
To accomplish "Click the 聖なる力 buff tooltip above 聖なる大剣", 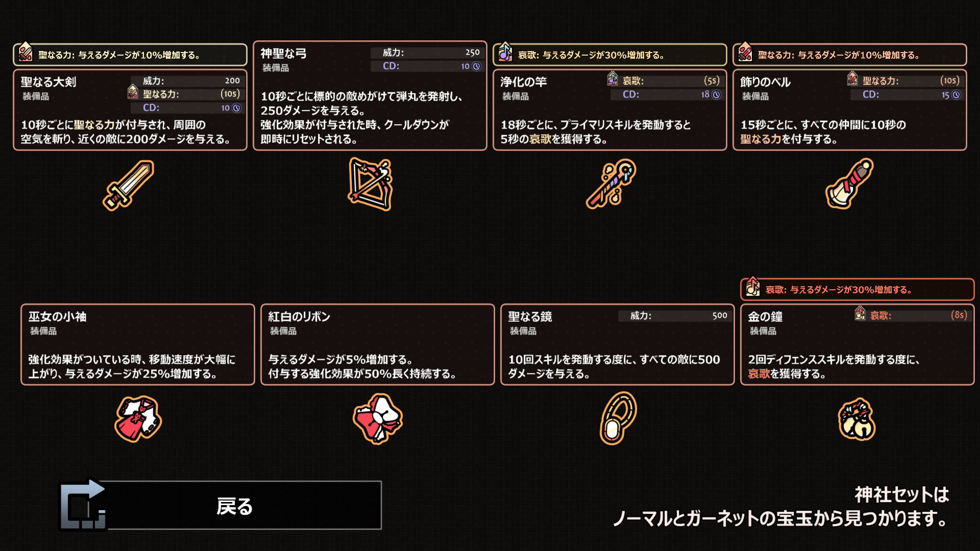I will click(130, 55).
